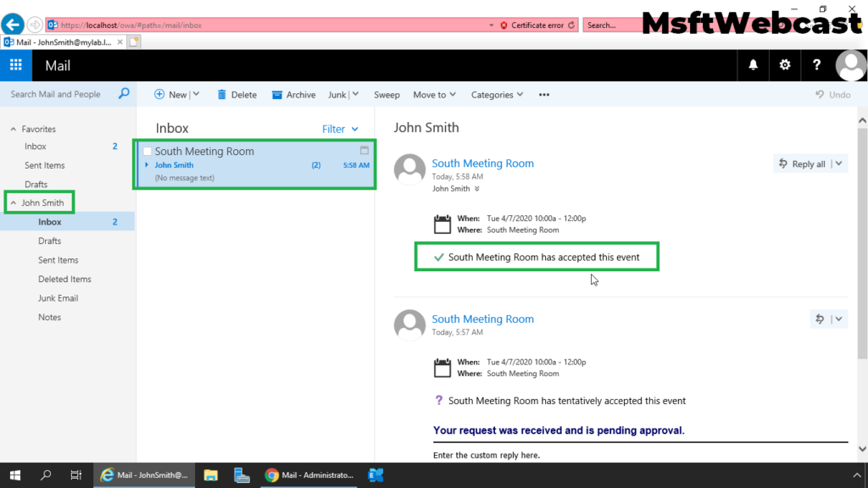
Task: Open the user profile avatar
Action: tap(850, 65)
